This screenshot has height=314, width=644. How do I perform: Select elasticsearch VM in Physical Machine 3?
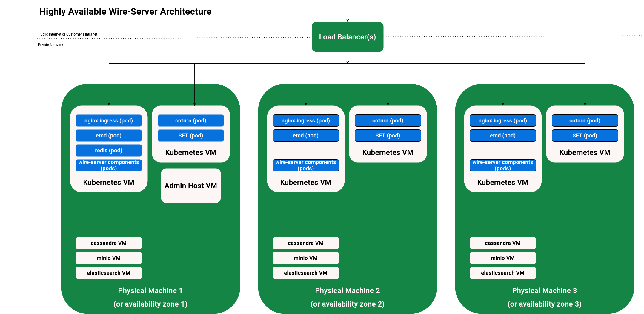(x=503, y=273)
